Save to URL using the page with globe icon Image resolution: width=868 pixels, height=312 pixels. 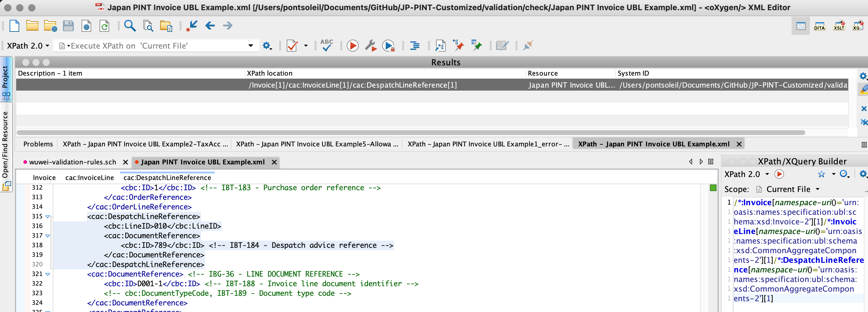(x=87, y=26)
